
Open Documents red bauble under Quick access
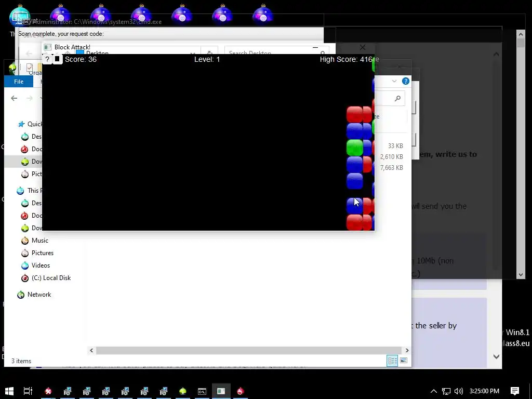pyautogui.click(x=24, y=149)
